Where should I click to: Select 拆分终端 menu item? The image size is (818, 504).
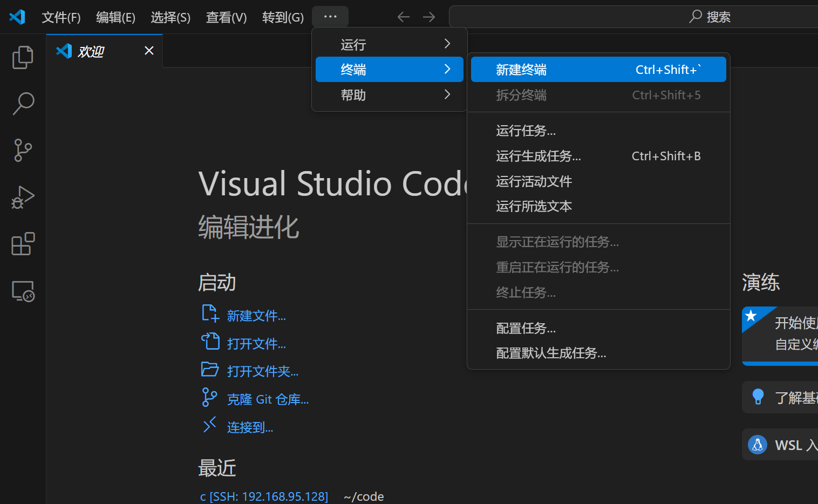click(598, 95)
